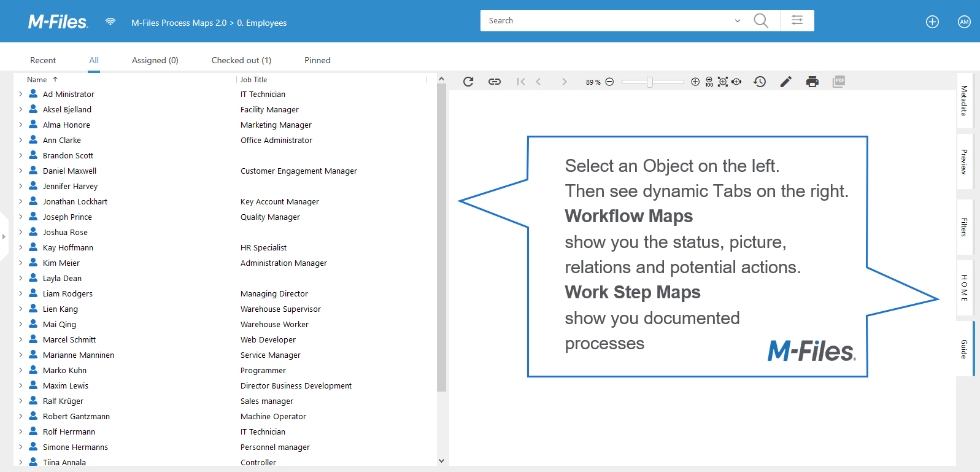The height and width of the screenshot is (472, 980).
Task: Click the preview zoom slider handle
Action: 649,82
